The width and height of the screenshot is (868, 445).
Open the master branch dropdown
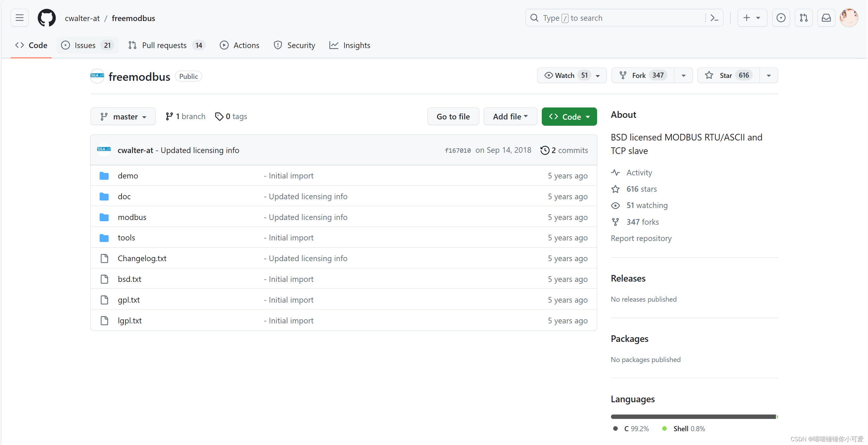tap(123, 117)
